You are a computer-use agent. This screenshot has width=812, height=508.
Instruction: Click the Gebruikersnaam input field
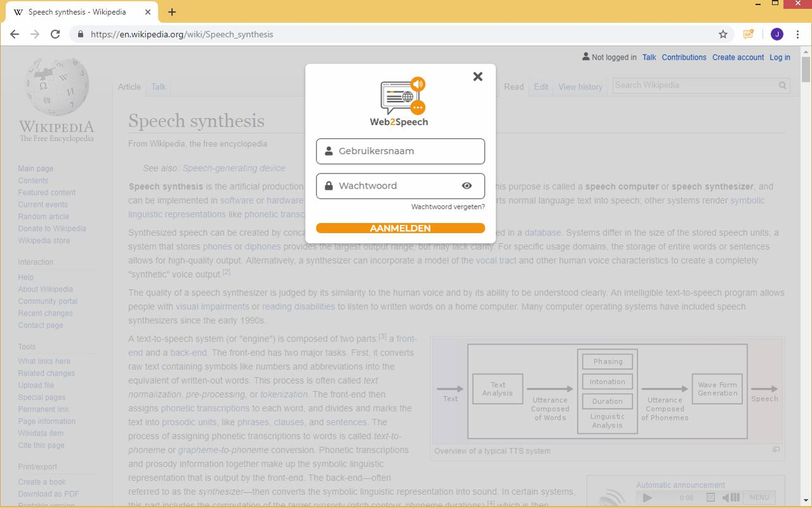[400, 151]
